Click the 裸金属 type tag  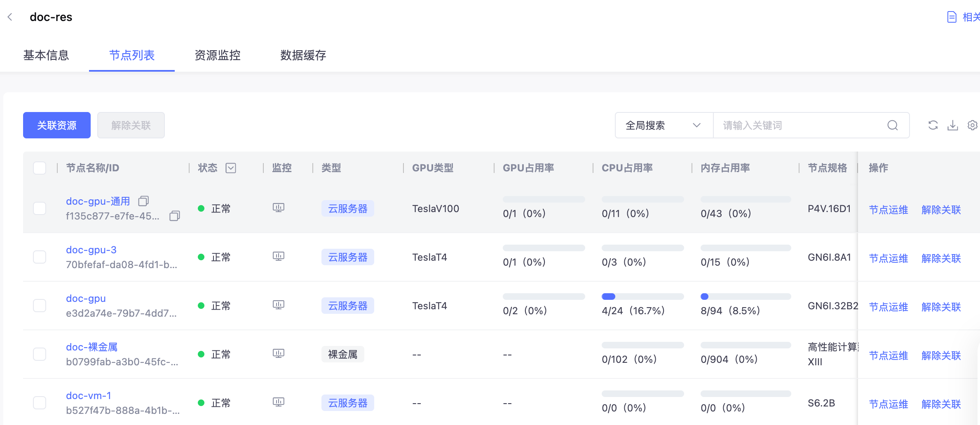pyautogui.click(x=343, y=354)
